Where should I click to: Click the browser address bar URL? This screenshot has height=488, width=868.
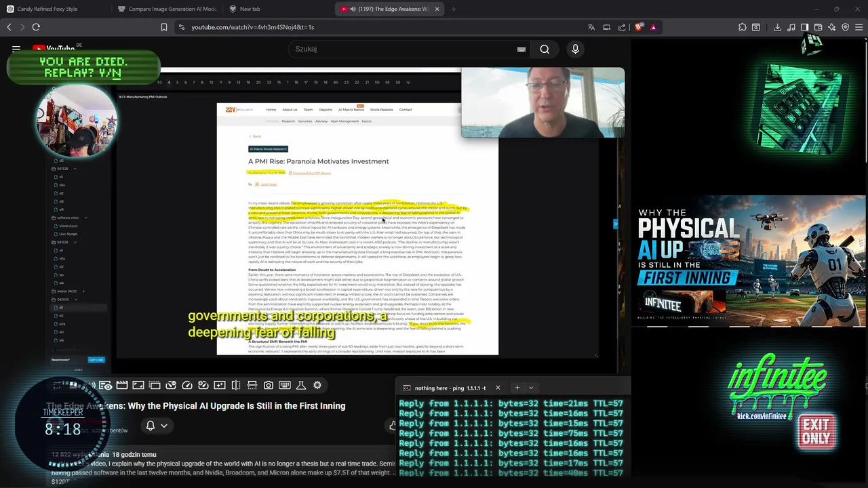tap(252, 27)
